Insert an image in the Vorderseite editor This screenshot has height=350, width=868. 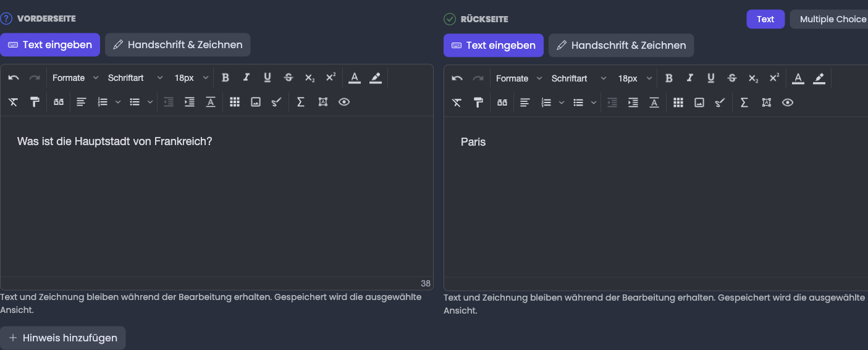256,102
